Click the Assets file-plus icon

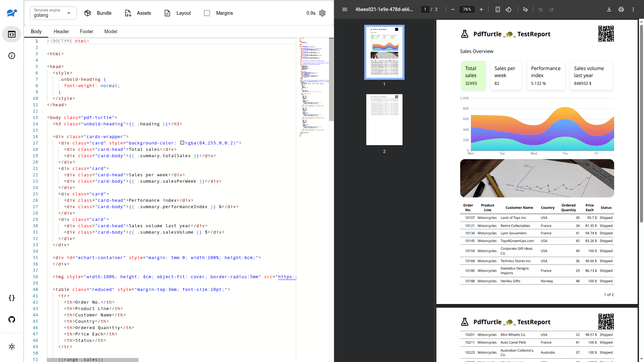128,13
